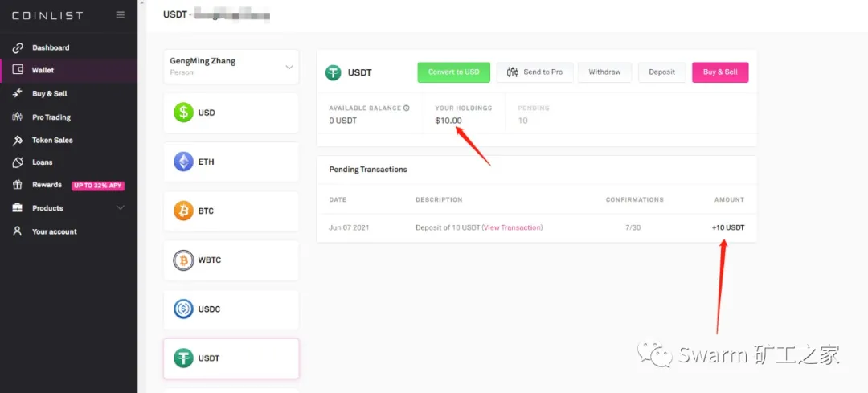Screen dimensions: 868x393
Task: Click the CoinList logo
Action: (x=47, y=15)
